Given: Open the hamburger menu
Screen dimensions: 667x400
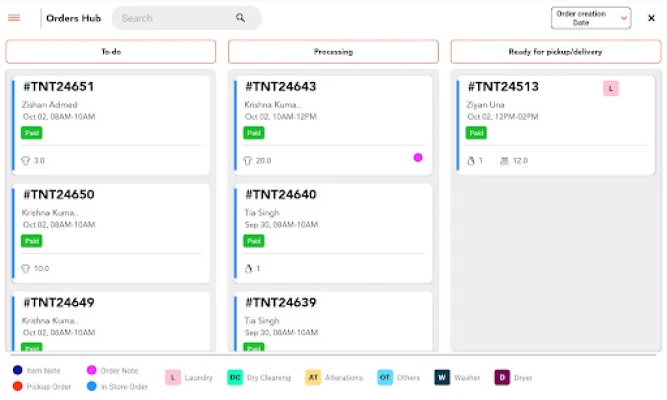Looking at the screenshot, I should 14,18.
